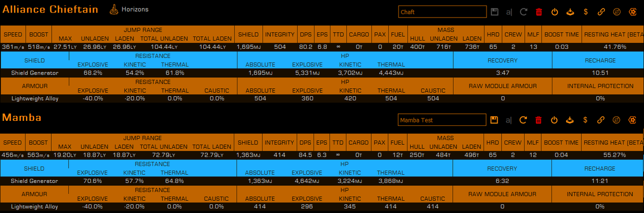Open the dollar-sign icon for Mamba
The height and width of the screenshot is (213, 644).
[585, 120]
